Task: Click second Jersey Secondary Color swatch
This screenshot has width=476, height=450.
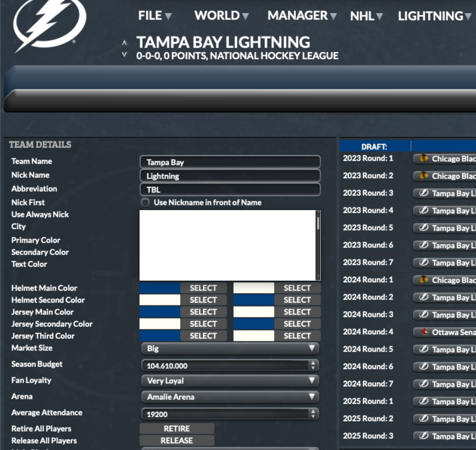Action: 254,324
